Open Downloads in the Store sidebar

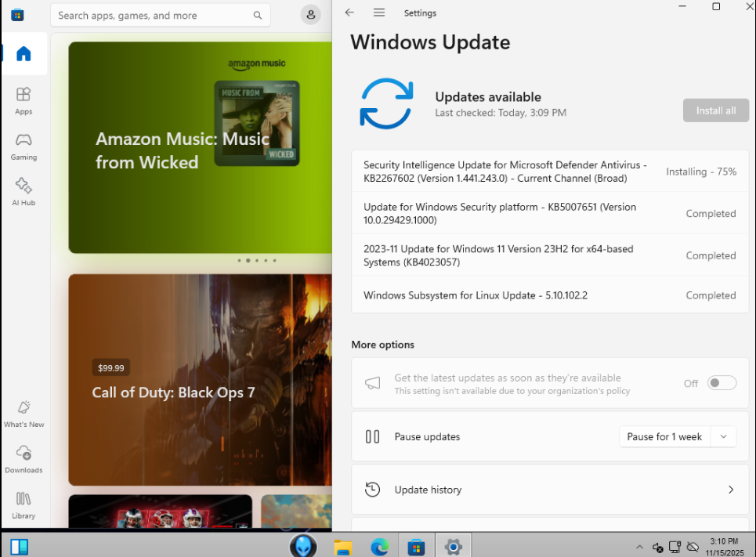point(24,459)
